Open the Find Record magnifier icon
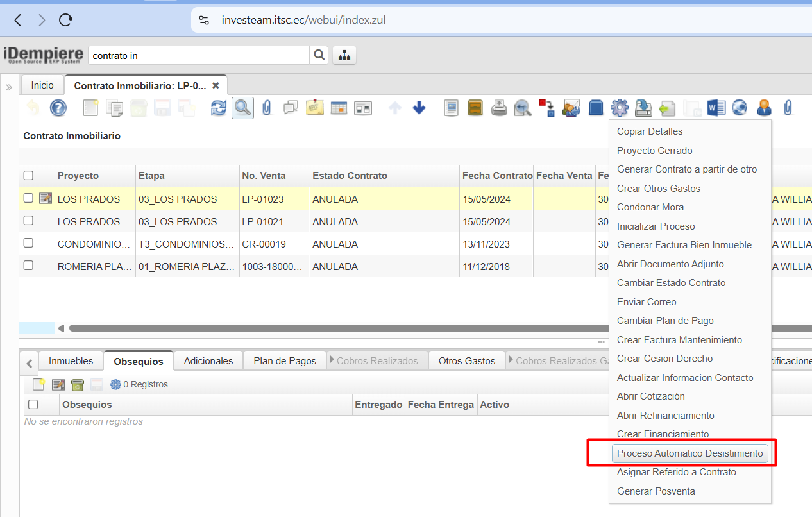 [x=242, y=108]
